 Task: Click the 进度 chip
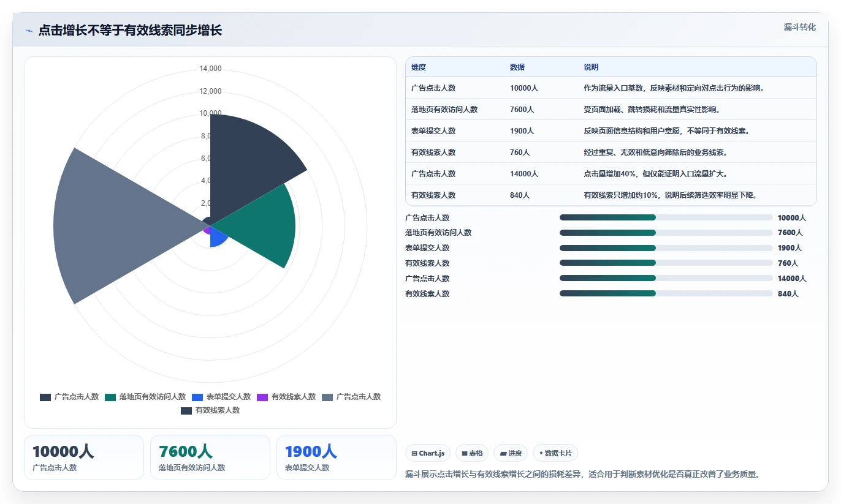pos(511,453)
